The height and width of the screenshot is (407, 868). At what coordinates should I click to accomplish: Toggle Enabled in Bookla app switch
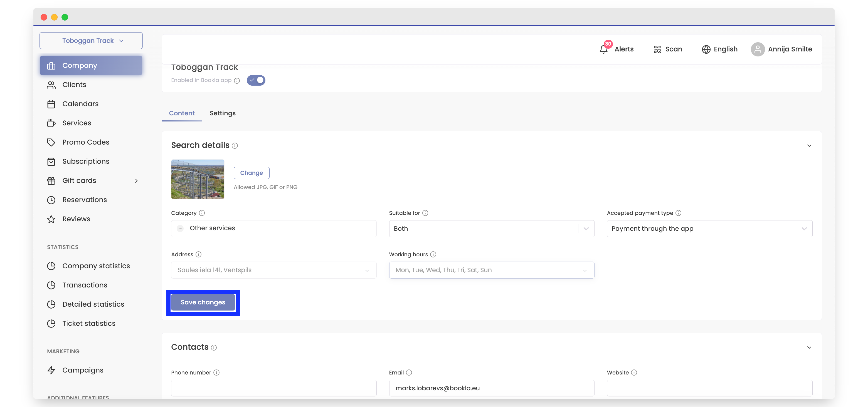coord(256,80)
